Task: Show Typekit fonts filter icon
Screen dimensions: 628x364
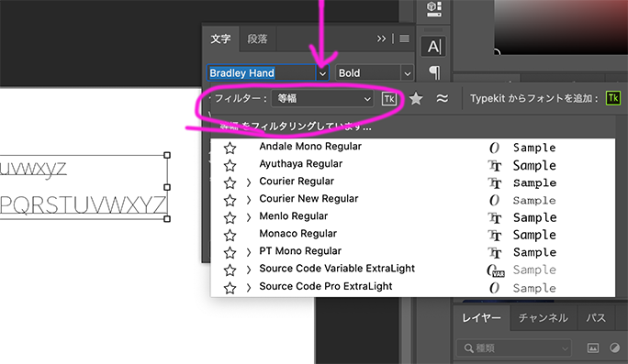Action: (389, 99)
